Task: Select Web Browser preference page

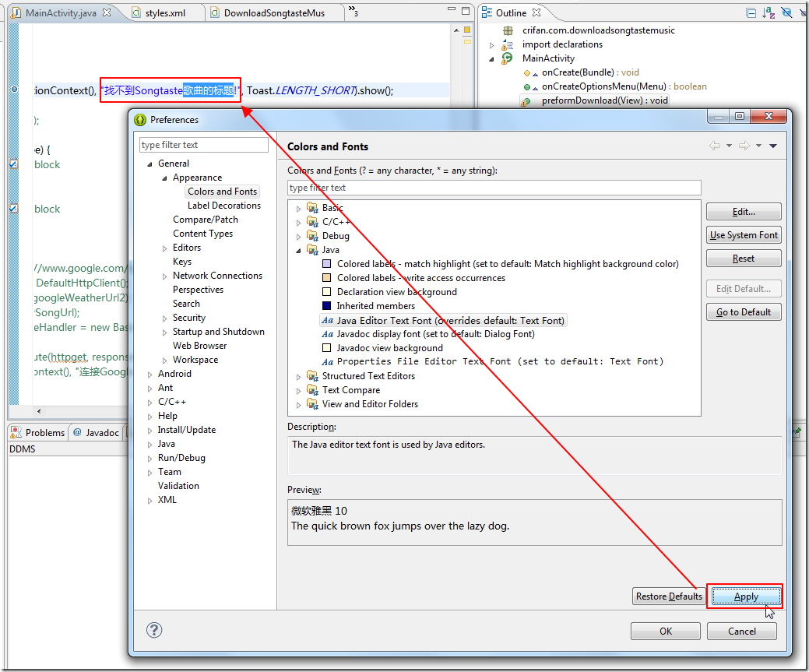Action: coord(199,345)
